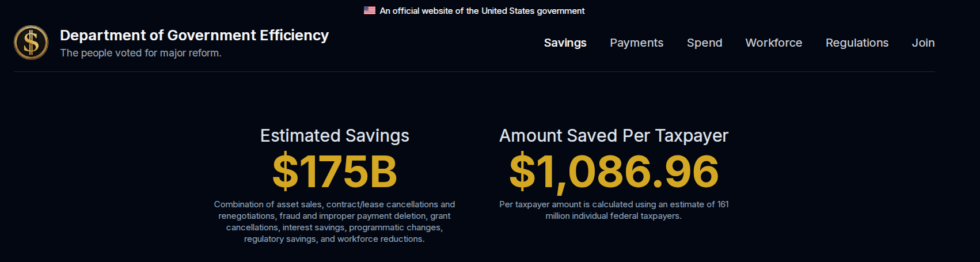Viewport: 980px width, 262px height.
Task: Click the Join link
Action: point(923,43)
